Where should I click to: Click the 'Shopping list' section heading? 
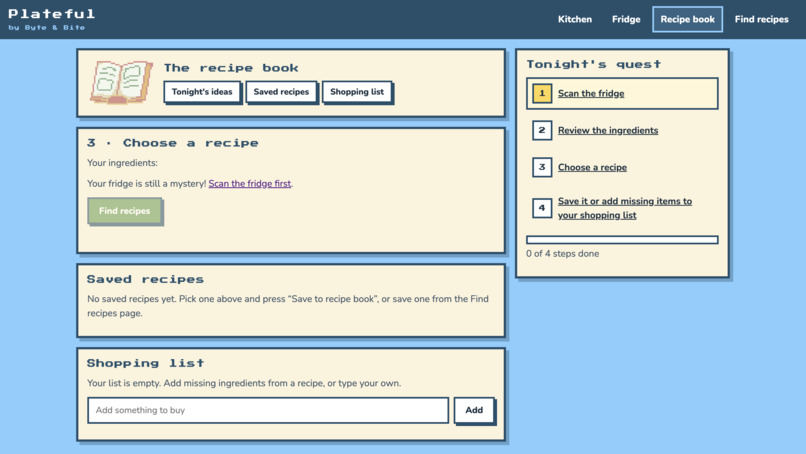(145, 363)
